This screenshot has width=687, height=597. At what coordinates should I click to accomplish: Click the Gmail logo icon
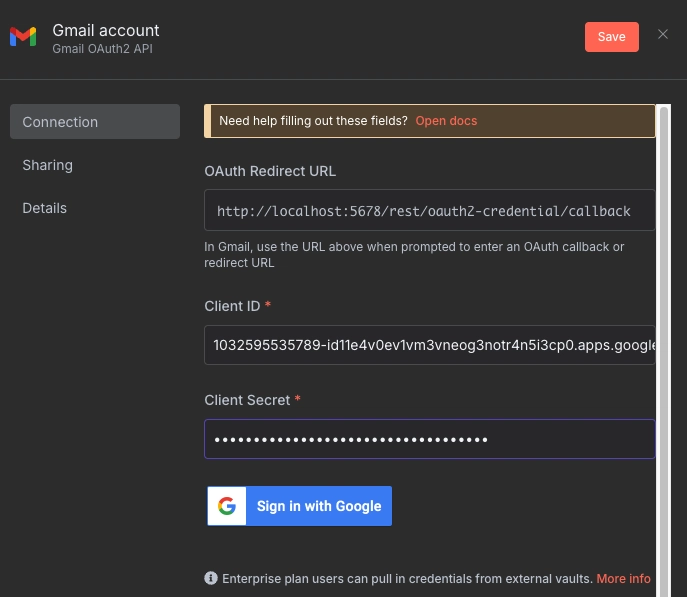click(23, 37)
